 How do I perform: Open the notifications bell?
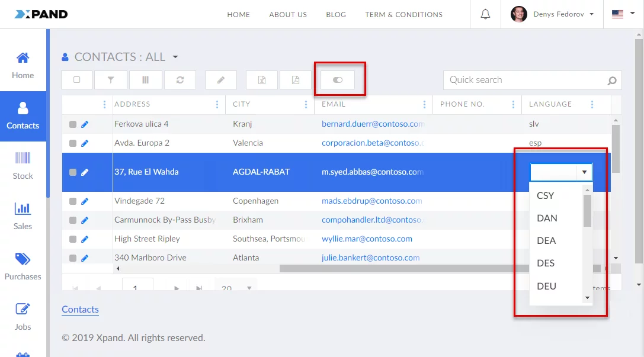[485, 14]
